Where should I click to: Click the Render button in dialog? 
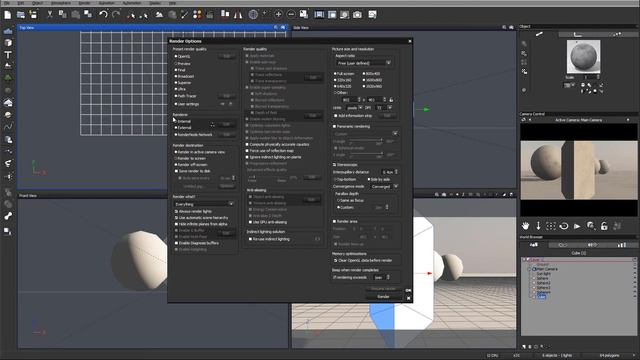click(383, 297)
